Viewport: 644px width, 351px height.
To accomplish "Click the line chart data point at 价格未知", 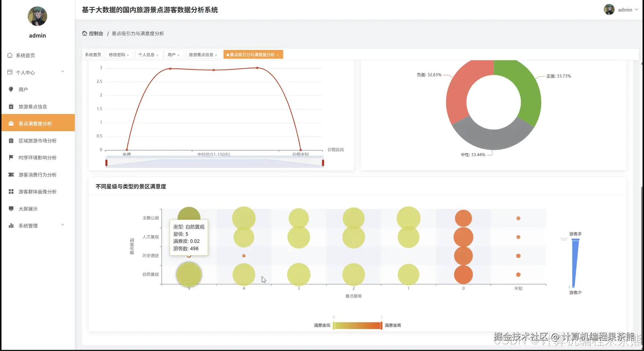I will [x=301, y=149].
